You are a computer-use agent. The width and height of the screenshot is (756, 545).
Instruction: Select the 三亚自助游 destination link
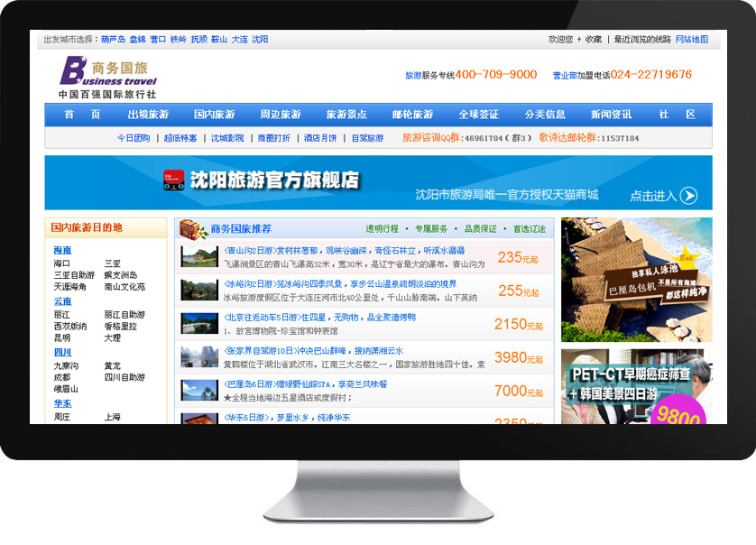pyautogui.click(x=74, y=275)
